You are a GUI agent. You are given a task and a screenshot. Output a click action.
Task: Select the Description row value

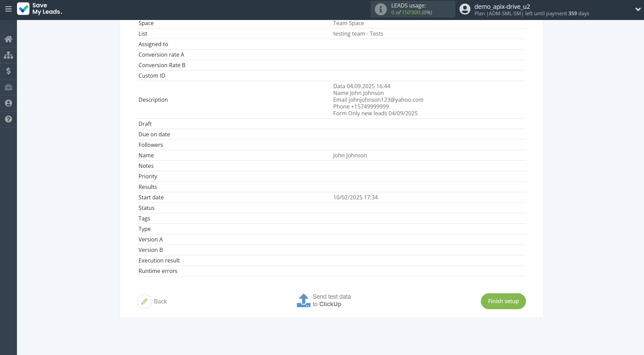point(378,100)
